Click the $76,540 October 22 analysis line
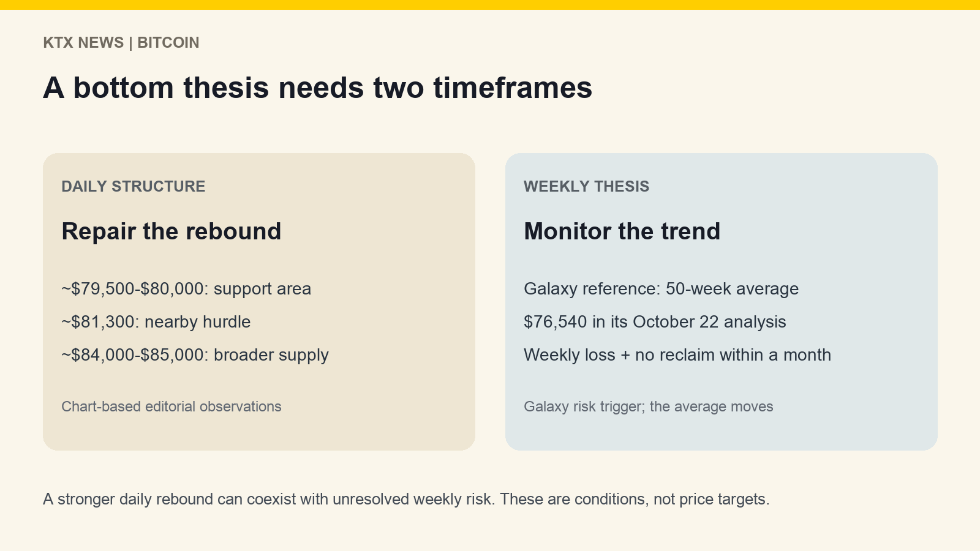 click(x=655, y=322)
